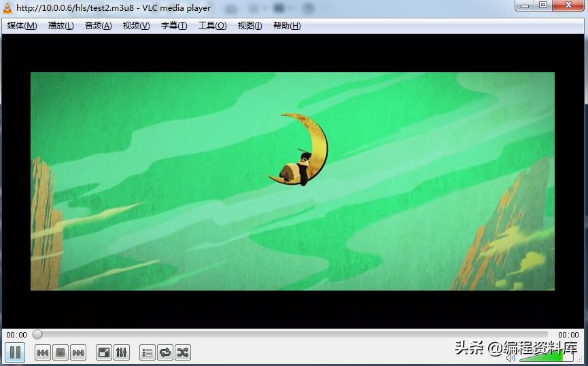Pause playback with the pause button
The width and height of the screenshot is (588, 366).
coord(16,352)
